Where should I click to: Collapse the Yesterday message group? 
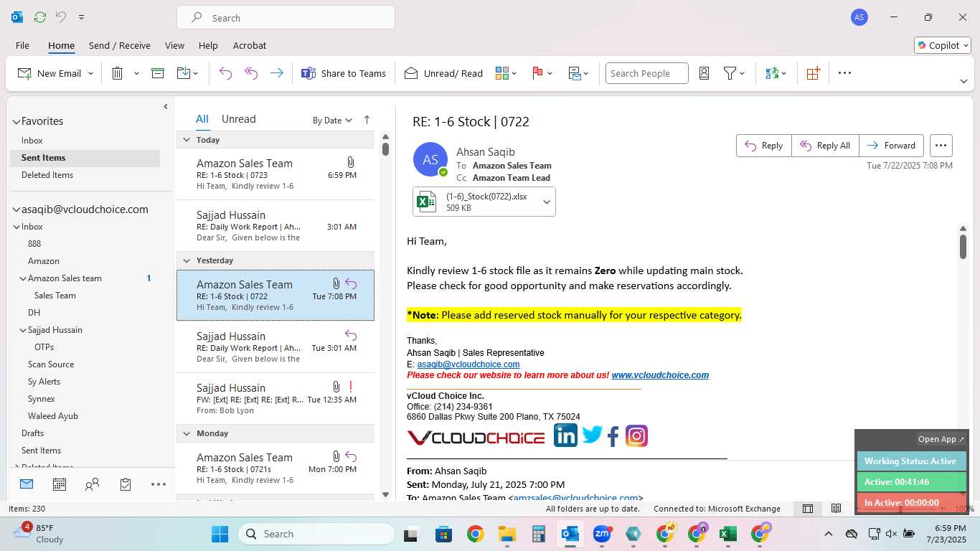(x=187, y=260)
